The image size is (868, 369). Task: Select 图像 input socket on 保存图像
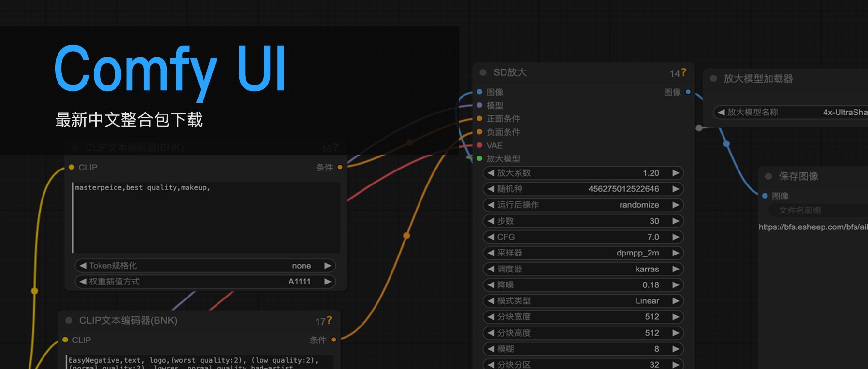click(765, 196)
